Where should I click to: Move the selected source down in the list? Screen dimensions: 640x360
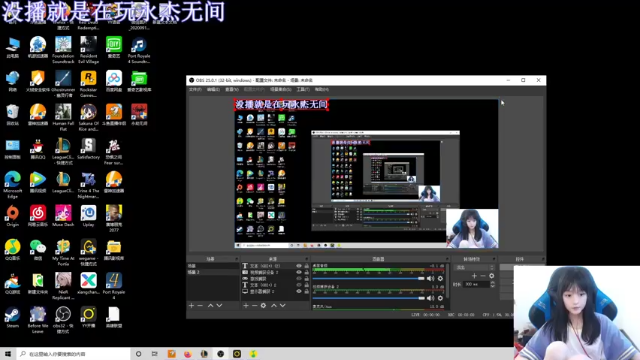pyautogui.click(x=282, y=305)
